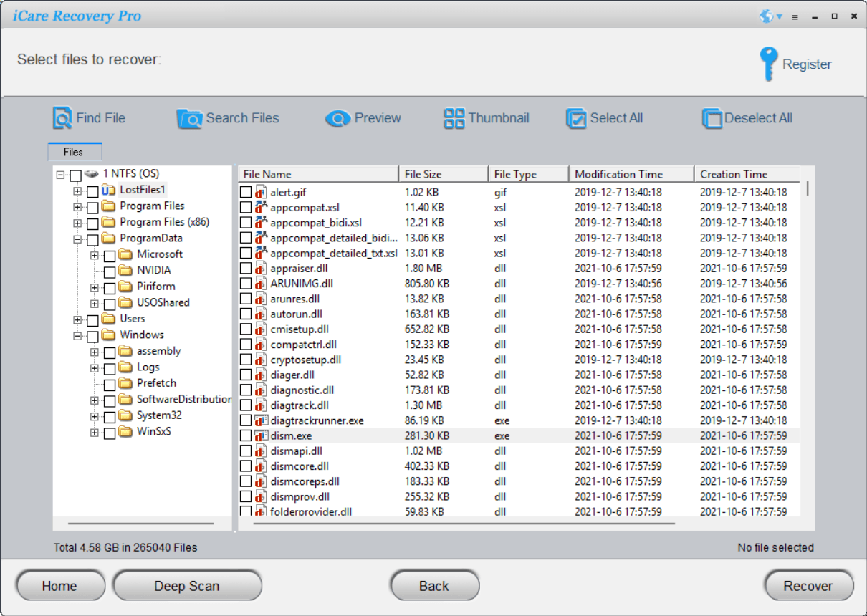The width and height of the screenshot is (867, 616).
Task: Expand the Program Files tree node
Action: [77, 206]
